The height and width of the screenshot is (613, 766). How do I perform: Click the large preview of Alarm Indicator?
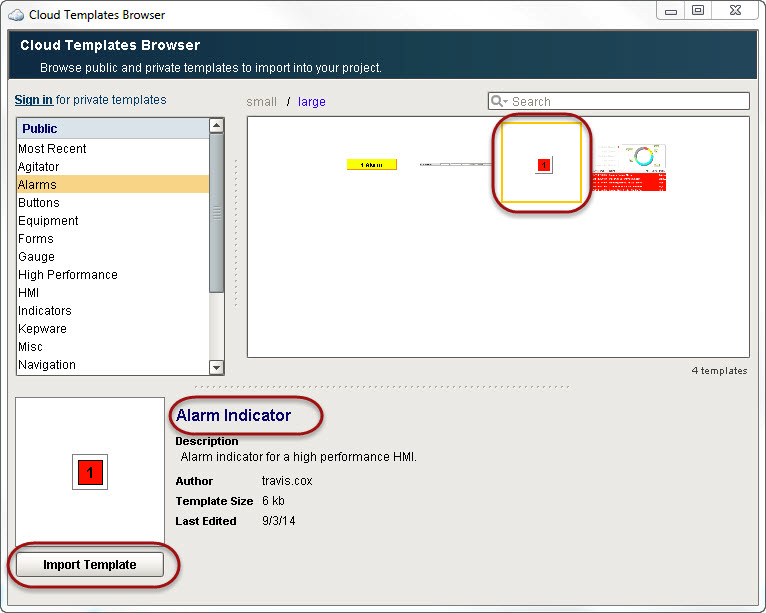pyautogui.click(x=90, y=471)
